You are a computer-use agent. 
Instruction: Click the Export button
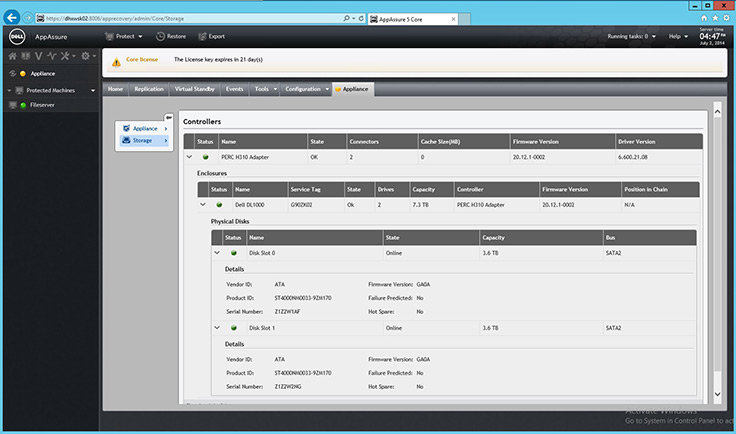(x=211, y=36)
